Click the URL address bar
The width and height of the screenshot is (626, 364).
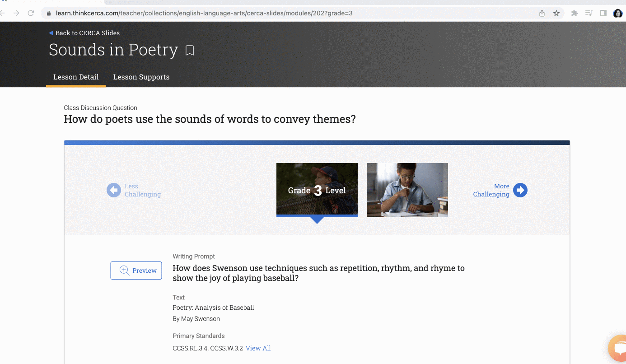point(271,13)
